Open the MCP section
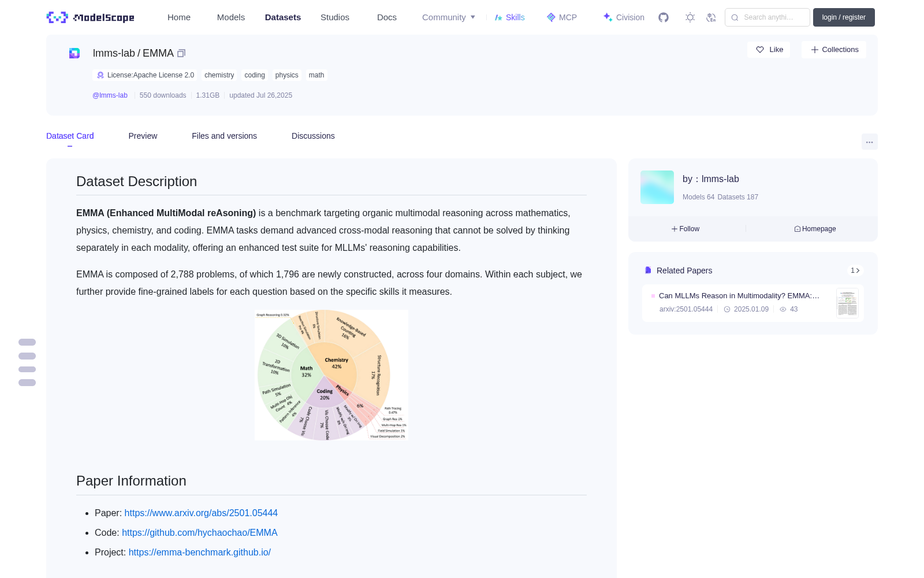Image resolution: width=924 pixels, height=578 pixels. (562, 17)
